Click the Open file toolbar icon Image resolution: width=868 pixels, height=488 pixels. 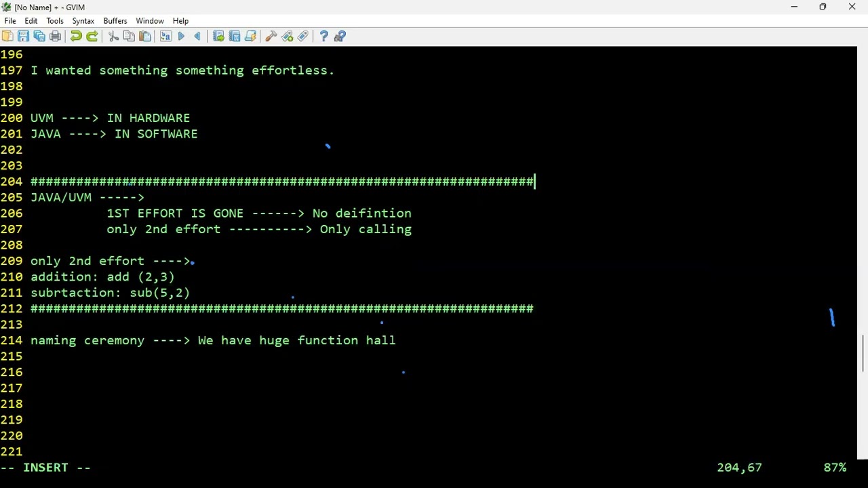(7, 36)
